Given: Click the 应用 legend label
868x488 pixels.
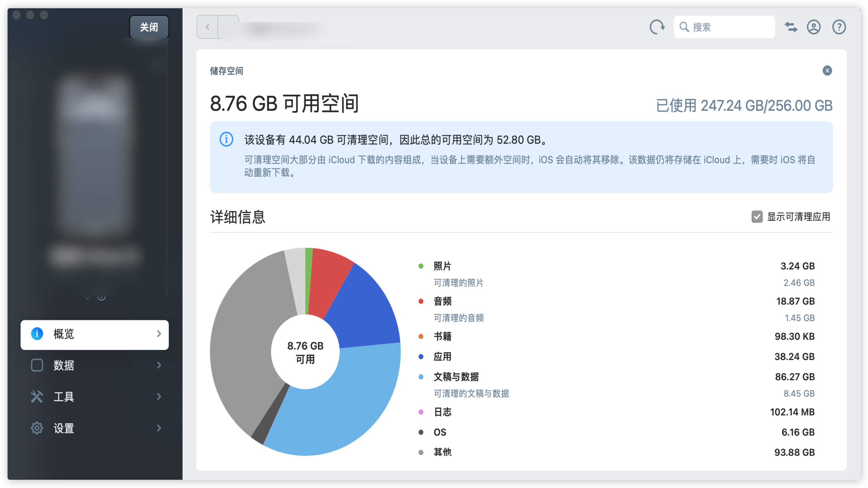Looking at the screenshot, I should pyautogui.click(x=442, y=357).
